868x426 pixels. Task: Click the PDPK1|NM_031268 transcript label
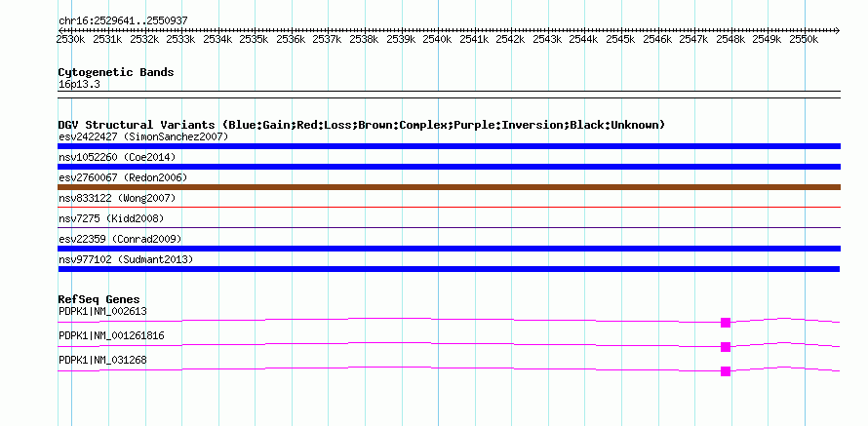point(103,360)
